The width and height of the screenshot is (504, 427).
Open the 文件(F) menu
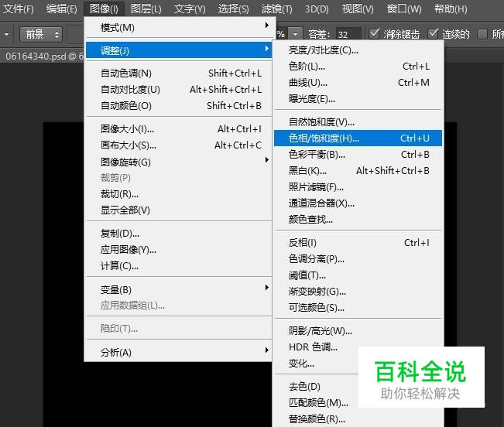pyautogui.click(x=19, y=9)
